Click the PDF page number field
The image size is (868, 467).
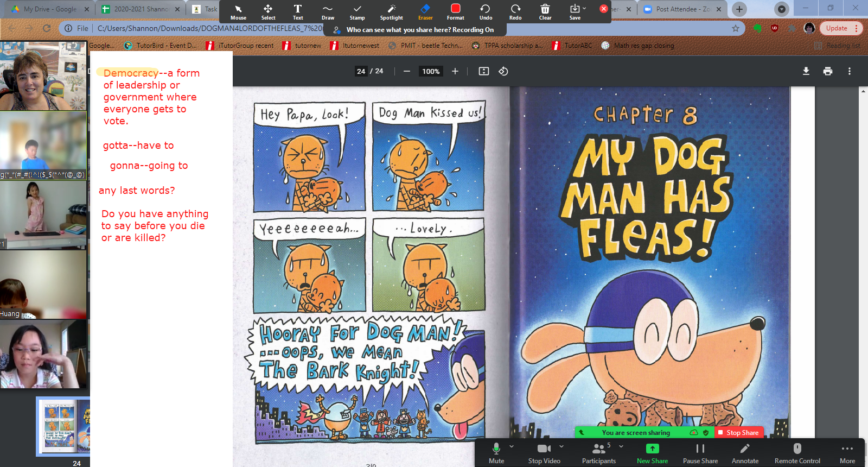coord(361,71)
